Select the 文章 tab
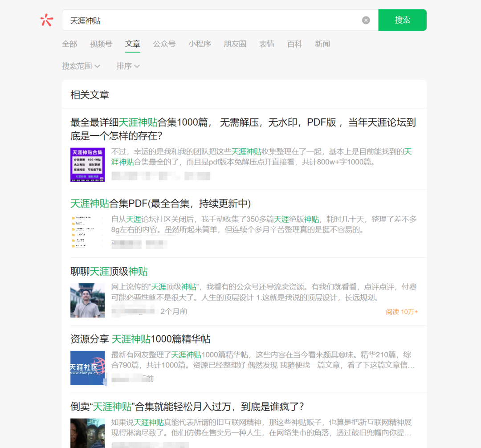 tap(133, 44)
